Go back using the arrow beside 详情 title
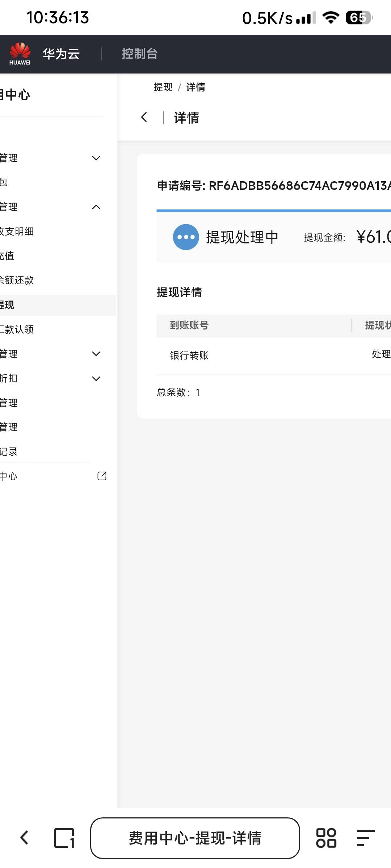 point(144,117)
